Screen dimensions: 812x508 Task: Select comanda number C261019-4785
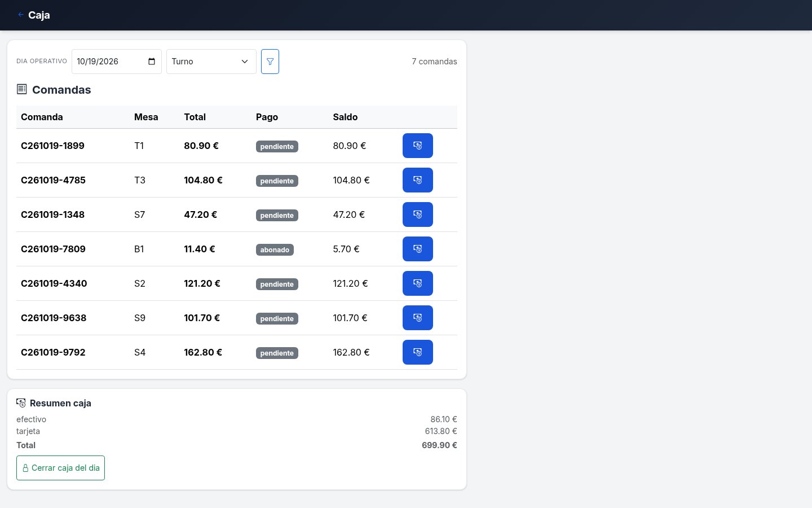coord(53,180)
